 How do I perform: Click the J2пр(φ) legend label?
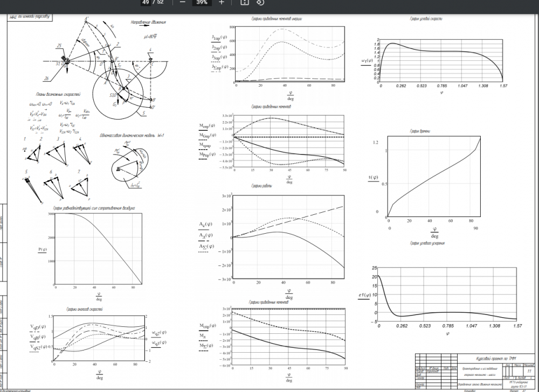(x=219, y=47)
